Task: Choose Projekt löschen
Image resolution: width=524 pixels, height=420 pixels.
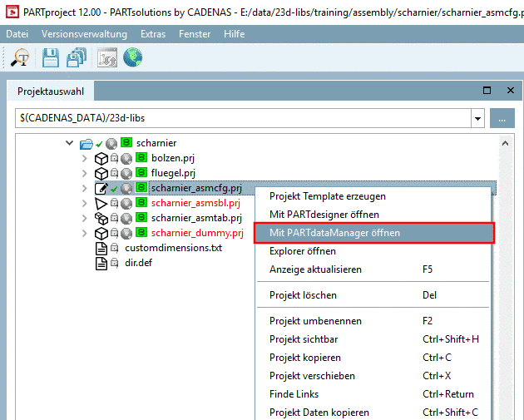Action: pyautogui.click(x=373, y=295)
